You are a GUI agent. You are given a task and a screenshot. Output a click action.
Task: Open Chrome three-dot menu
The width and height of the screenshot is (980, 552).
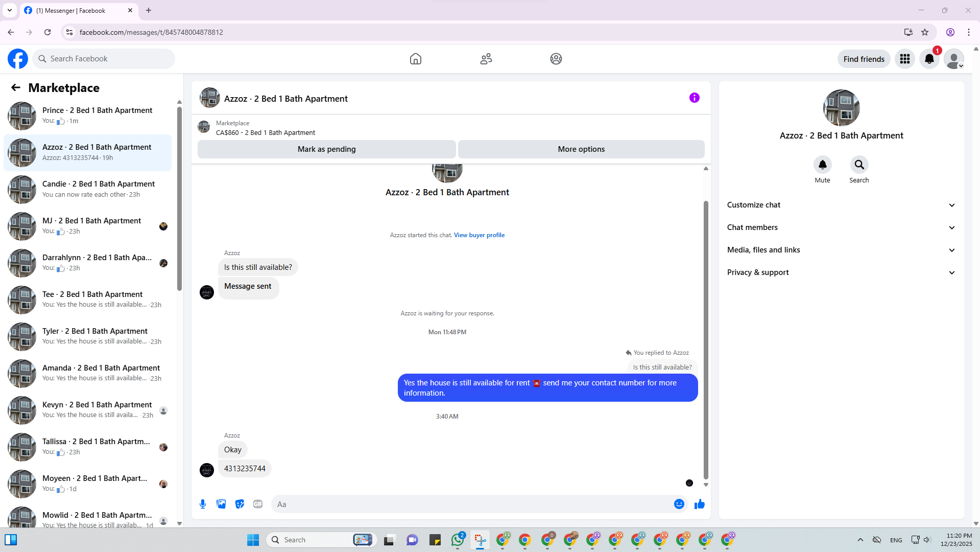coord(969,32)
